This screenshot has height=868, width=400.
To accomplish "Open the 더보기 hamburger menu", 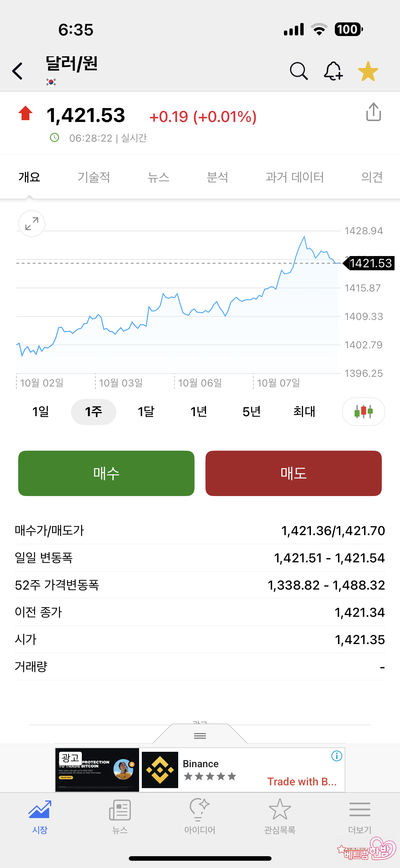I will coord(359,815).
